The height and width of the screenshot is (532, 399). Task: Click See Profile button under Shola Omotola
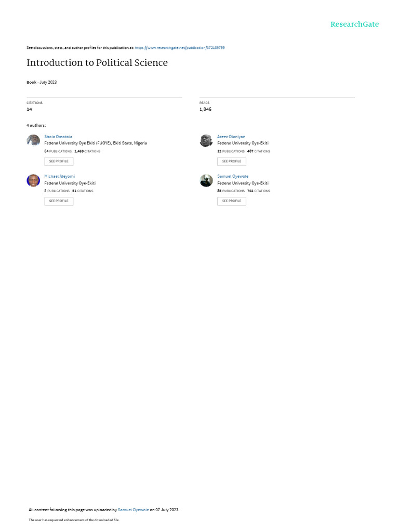pos(59,162)
